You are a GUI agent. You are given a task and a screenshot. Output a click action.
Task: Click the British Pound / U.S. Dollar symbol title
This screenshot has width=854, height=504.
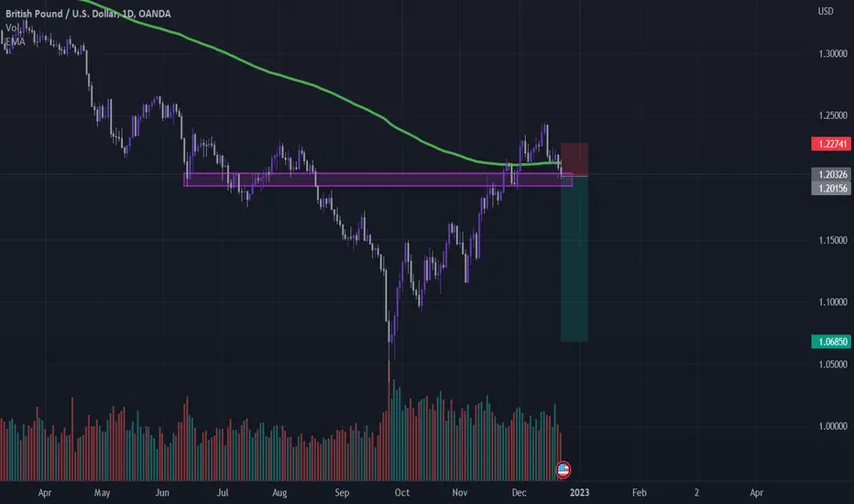tap(61, 14)
